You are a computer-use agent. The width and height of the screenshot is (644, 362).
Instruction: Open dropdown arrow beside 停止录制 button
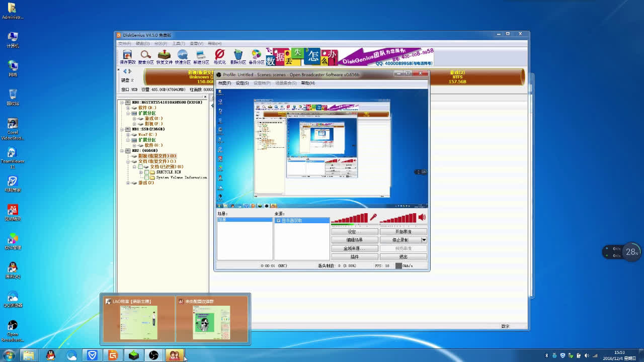(424, 240)
